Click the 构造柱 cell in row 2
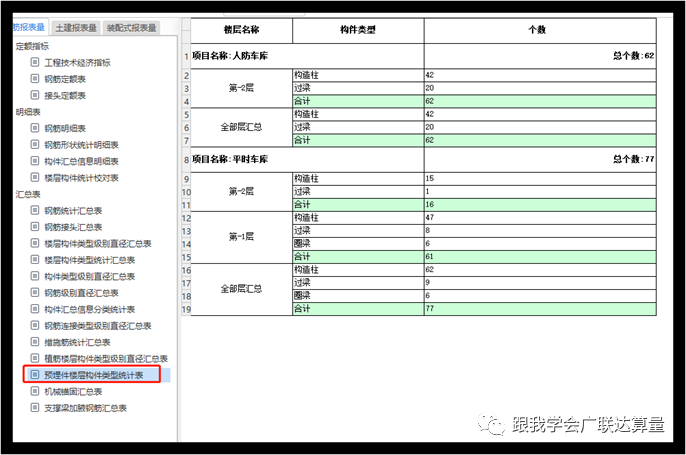Image resolution: width=686 pixels, height=455 pixels. point(358,75)
